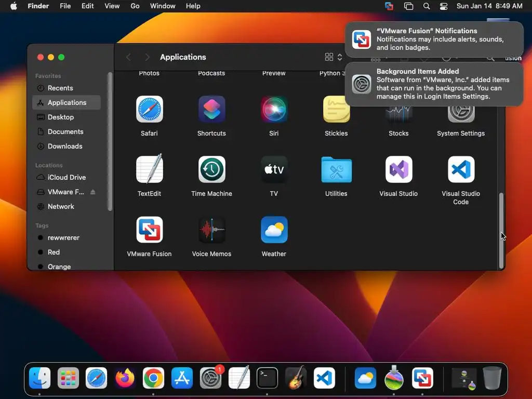Select the rewwrerer tag

pos(66,238)
